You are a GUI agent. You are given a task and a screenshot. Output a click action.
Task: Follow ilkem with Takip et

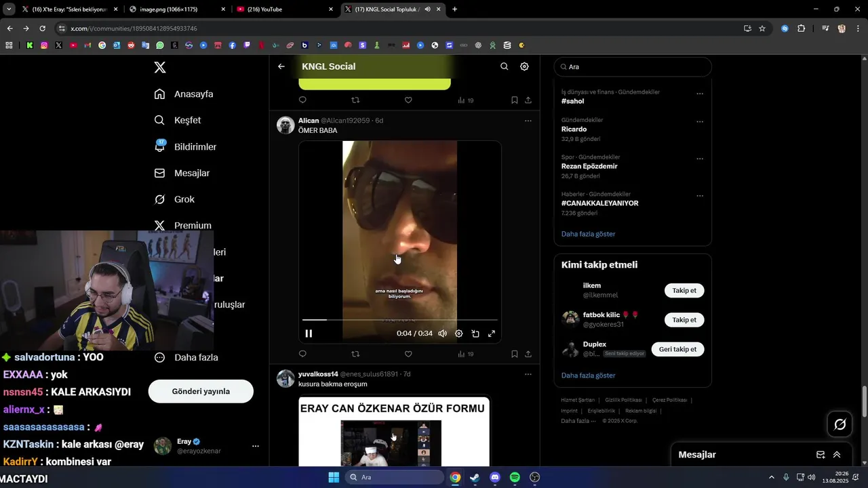tap(684, 290)
